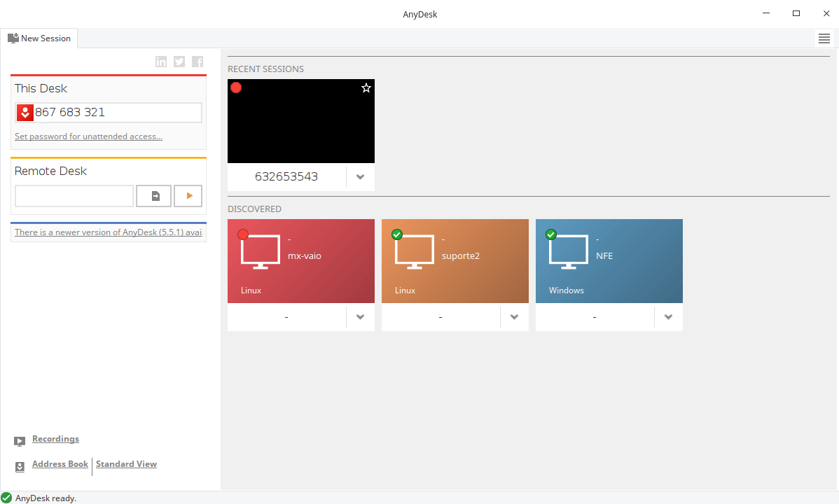
Task: Select suporte2 Linux discovered card
Action: tap(455, 261)
